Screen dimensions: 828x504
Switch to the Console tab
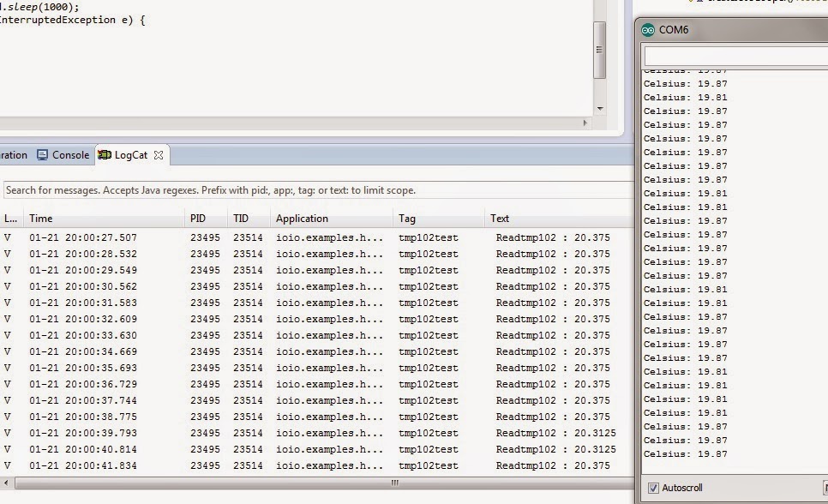coord(63,155)
